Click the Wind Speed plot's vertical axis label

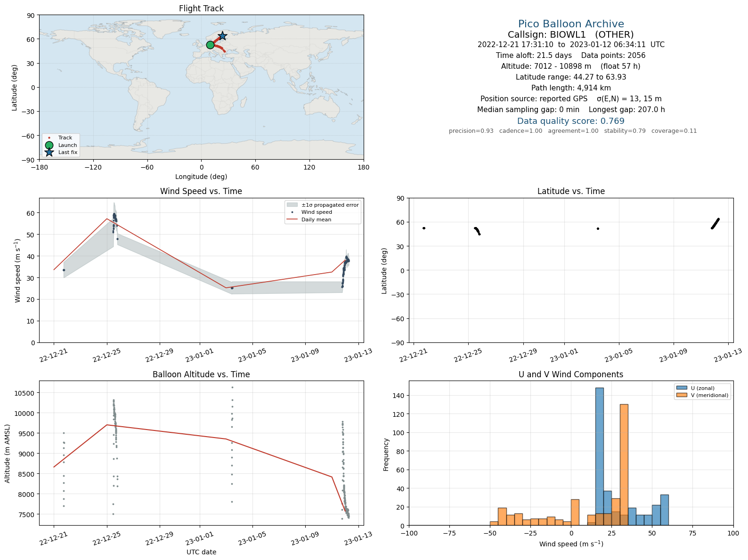tap(18, 270)
